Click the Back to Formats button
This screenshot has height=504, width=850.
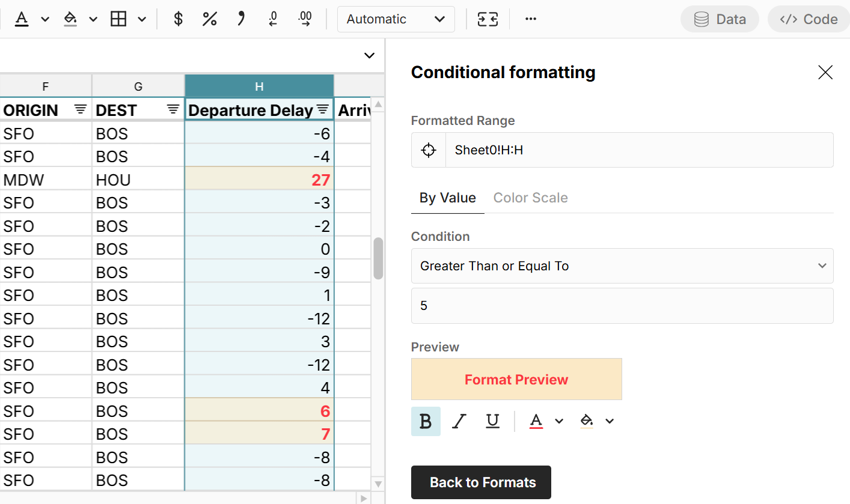(x=481, y=482)
